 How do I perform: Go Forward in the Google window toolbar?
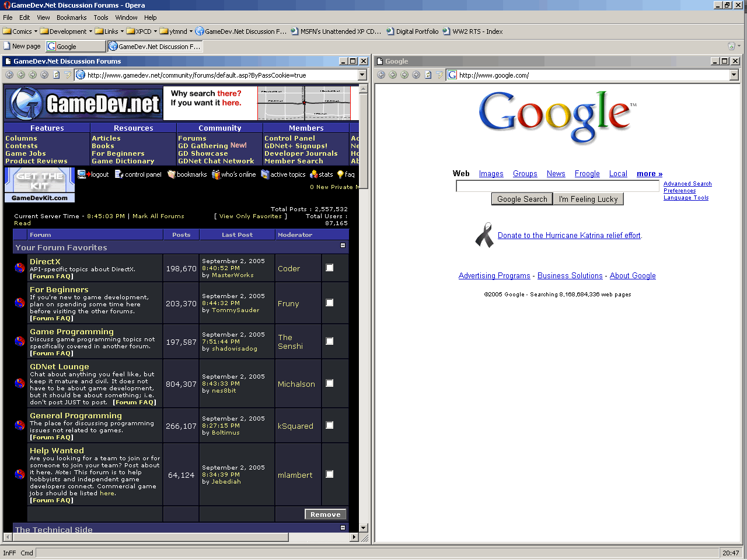pyautogui.click(x=404, y=75)
